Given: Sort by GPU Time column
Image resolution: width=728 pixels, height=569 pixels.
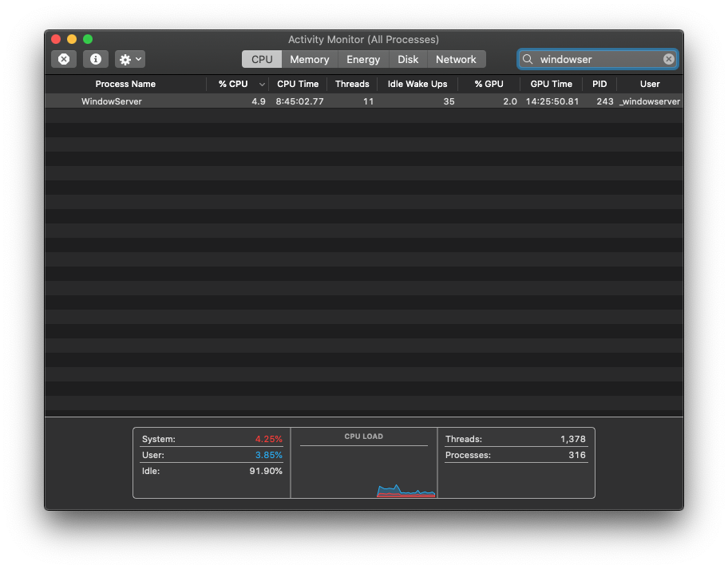Looking at the screenshot, I should tap(551, 84).
